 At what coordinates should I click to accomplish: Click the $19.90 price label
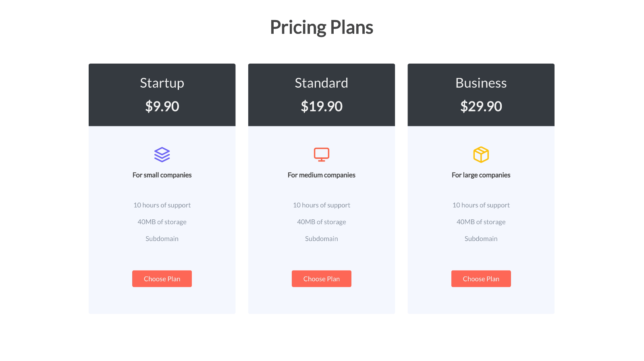[321, 106]
